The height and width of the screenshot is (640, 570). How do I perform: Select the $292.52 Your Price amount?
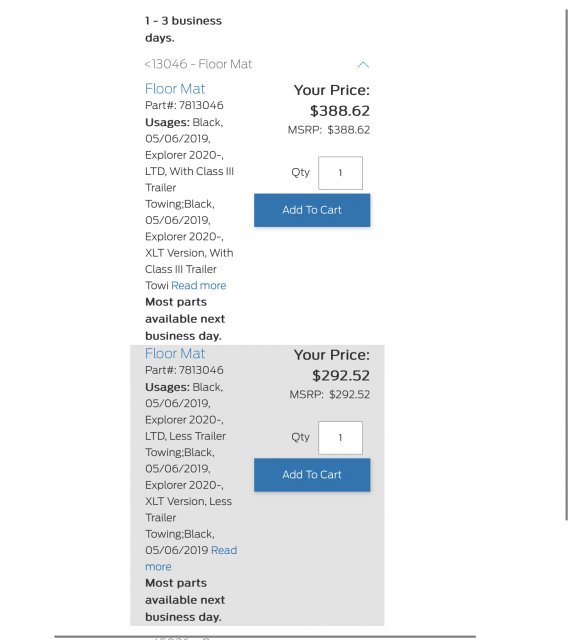pyautogui.click(x=341, y=376)
